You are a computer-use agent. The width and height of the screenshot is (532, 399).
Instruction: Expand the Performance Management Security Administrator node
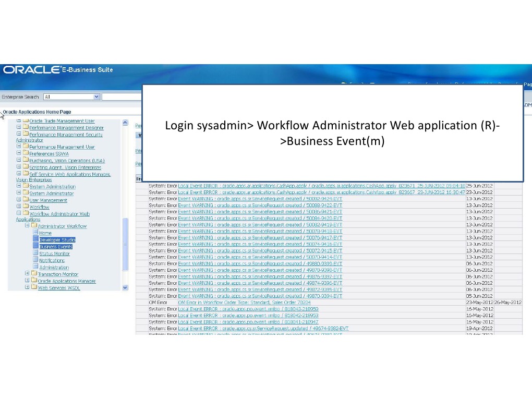click(19, 134)
